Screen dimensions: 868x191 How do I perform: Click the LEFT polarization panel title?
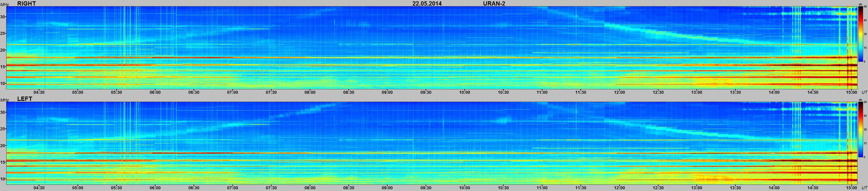tap(25, 99)
